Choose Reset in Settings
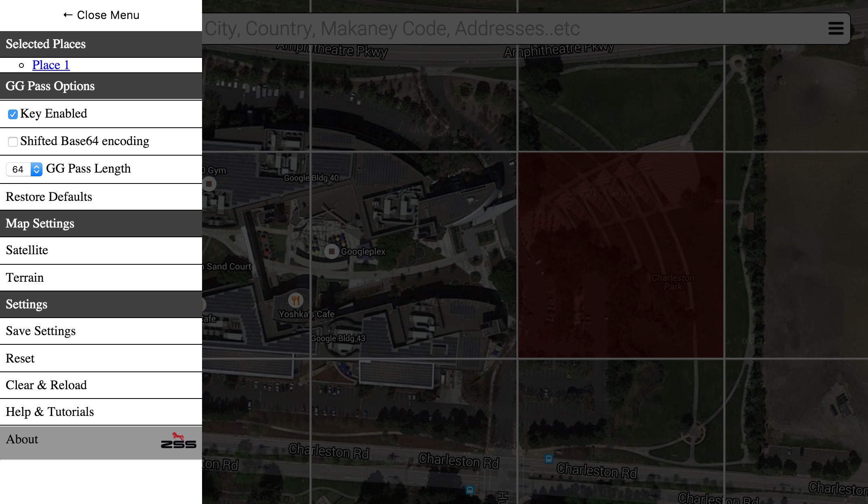 tap(101, 358)
